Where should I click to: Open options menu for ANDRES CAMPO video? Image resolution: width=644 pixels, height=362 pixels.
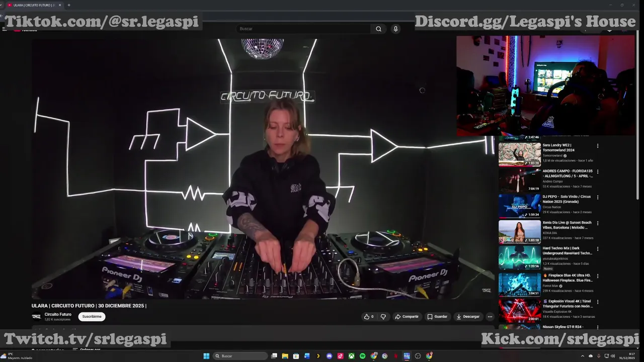click(x=598, y=171)
